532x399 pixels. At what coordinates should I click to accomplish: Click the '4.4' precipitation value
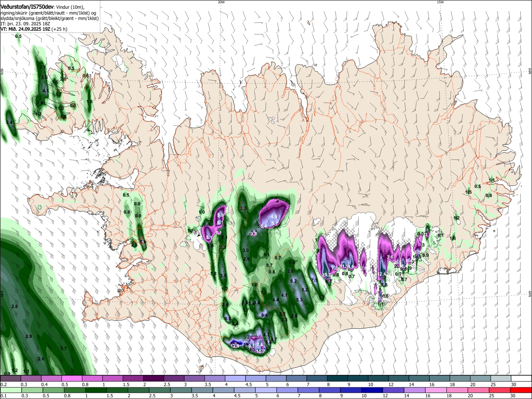[276, 300]
